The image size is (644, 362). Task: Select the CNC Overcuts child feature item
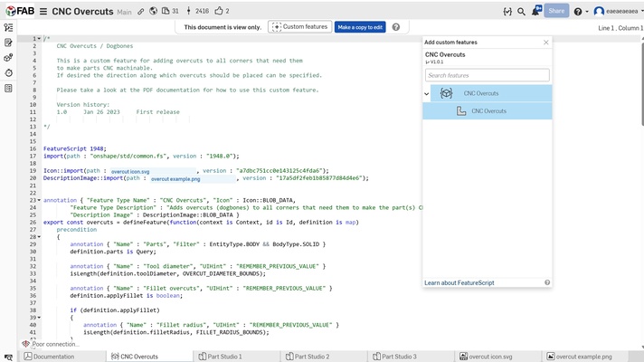(x=488, y=110)
